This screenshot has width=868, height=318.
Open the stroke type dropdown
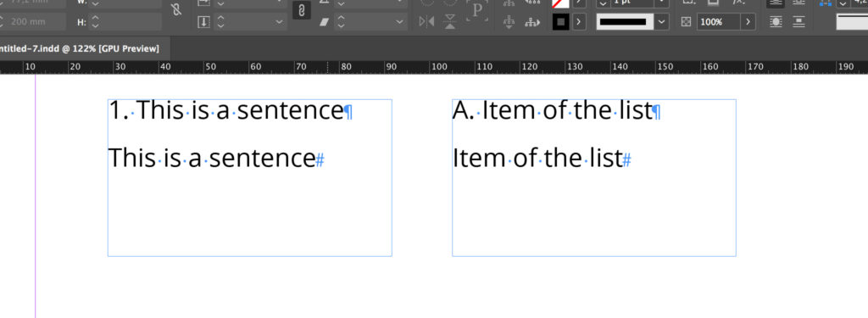point(662,22)
